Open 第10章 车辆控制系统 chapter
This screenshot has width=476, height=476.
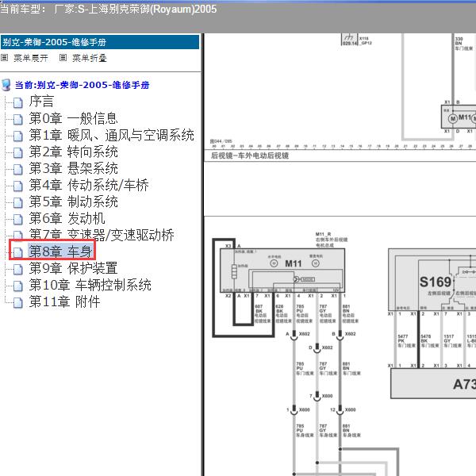90,285
